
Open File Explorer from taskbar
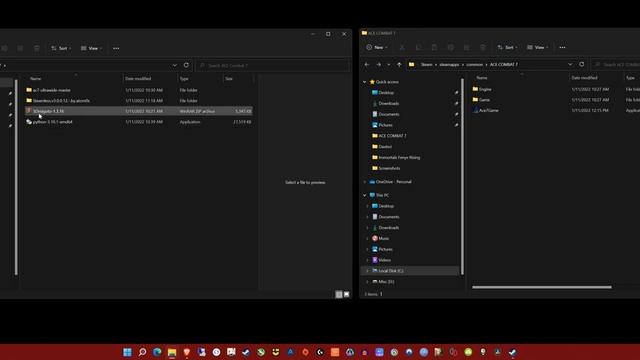tap(172, 352)
